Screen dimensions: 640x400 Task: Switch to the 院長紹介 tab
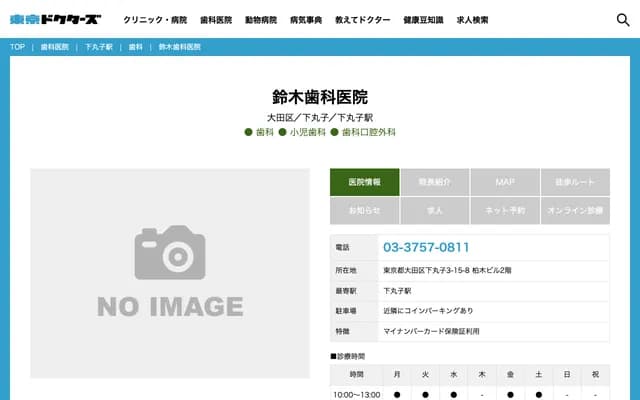[435, 182]
